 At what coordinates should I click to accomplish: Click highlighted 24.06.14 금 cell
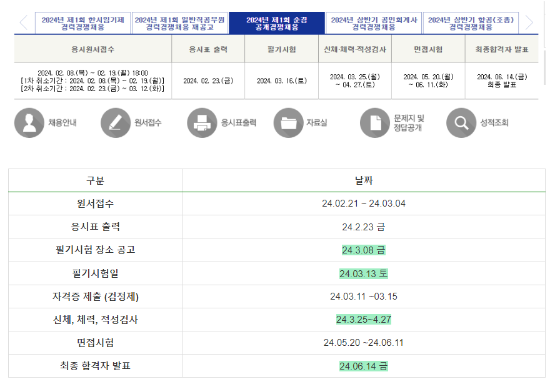[x=364, y=366]
